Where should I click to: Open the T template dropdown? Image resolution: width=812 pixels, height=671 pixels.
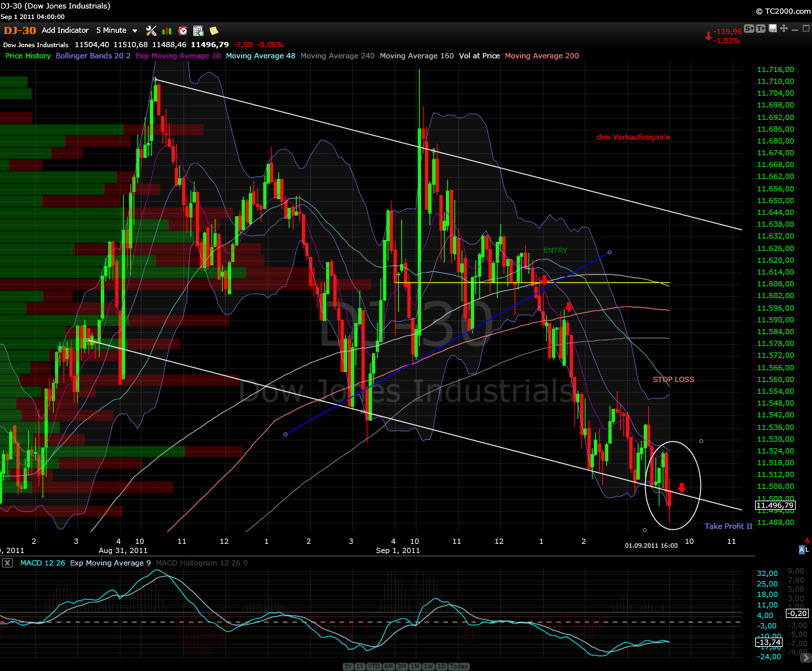pos(761,29)
